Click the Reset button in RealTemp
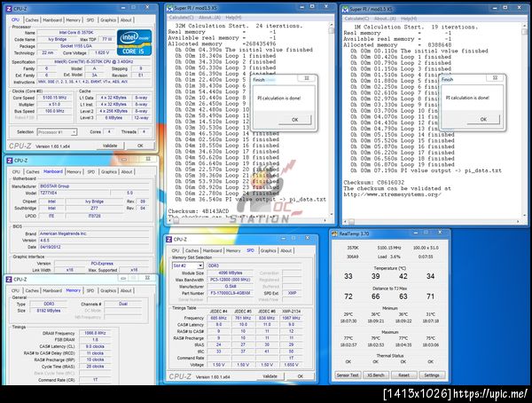Viewport: 532px width, 403px height. pos(403,375)
